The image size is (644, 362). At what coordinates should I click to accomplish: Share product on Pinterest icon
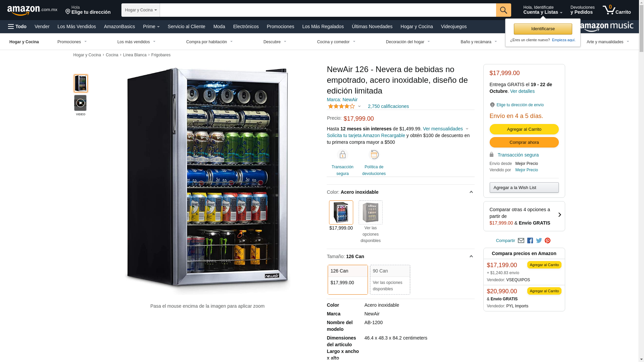[x=548, y=241]
